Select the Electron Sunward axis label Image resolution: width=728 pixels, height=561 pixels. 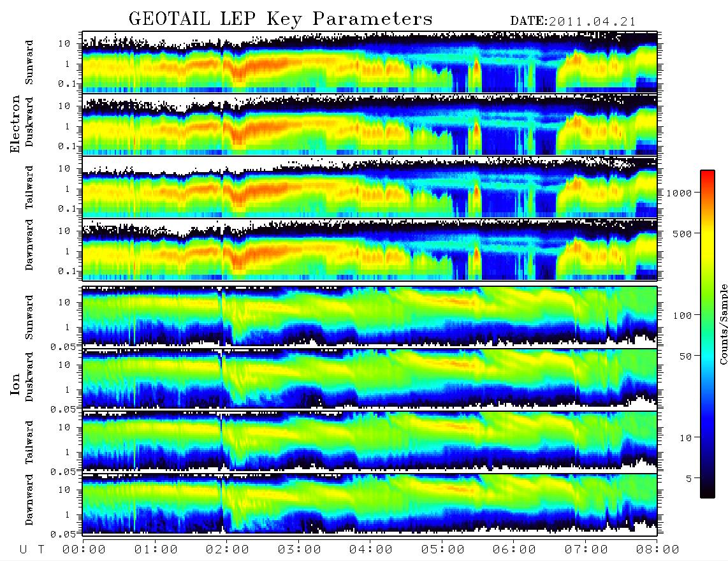[29, 62]
